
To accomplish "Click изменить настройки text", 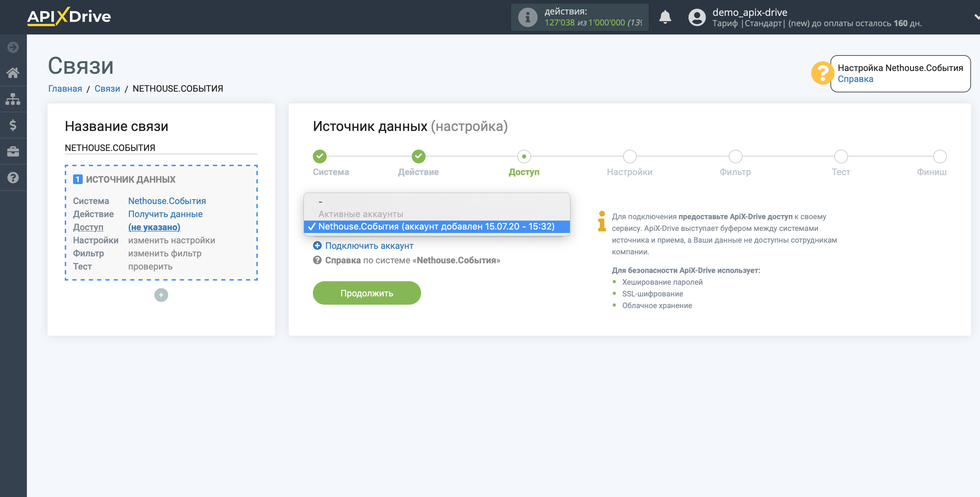I will point(172,241).
